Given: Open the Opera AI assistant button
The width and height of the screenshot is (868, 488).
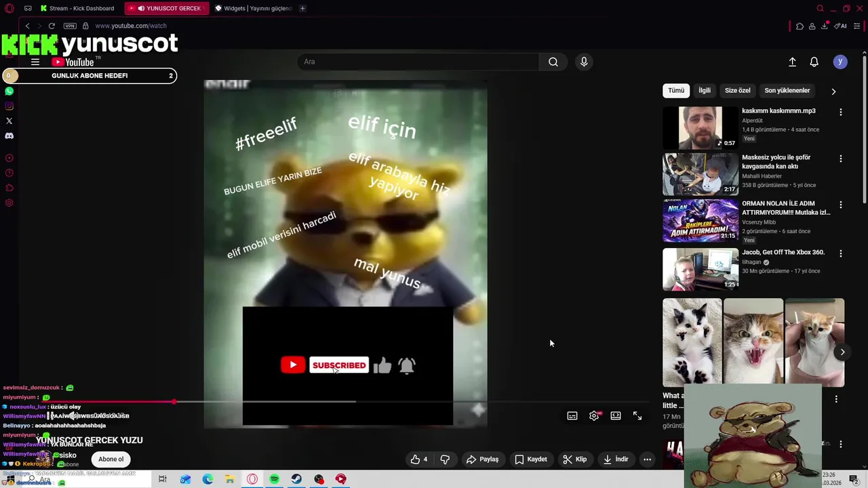Looking at the screenshot, I should coord(841,26).
